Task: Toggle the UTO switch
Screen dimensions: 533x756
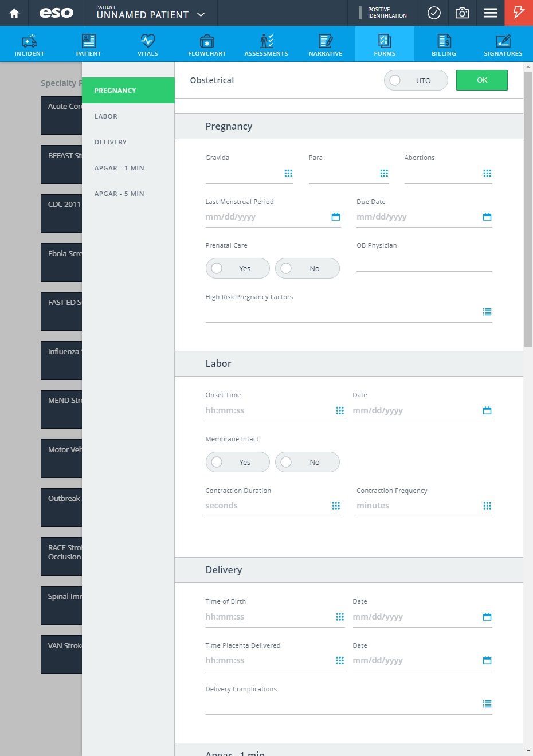Action: coord(416,80)
